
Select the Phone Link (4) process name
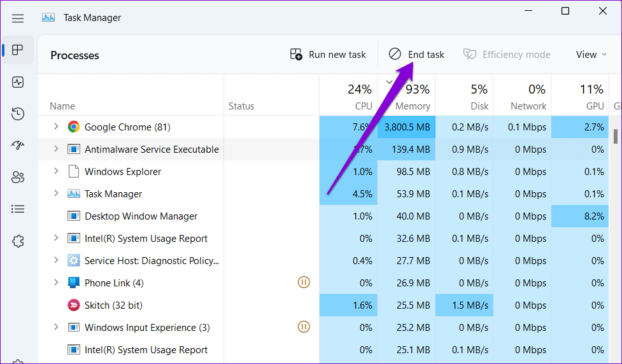(x=114, y=283)
